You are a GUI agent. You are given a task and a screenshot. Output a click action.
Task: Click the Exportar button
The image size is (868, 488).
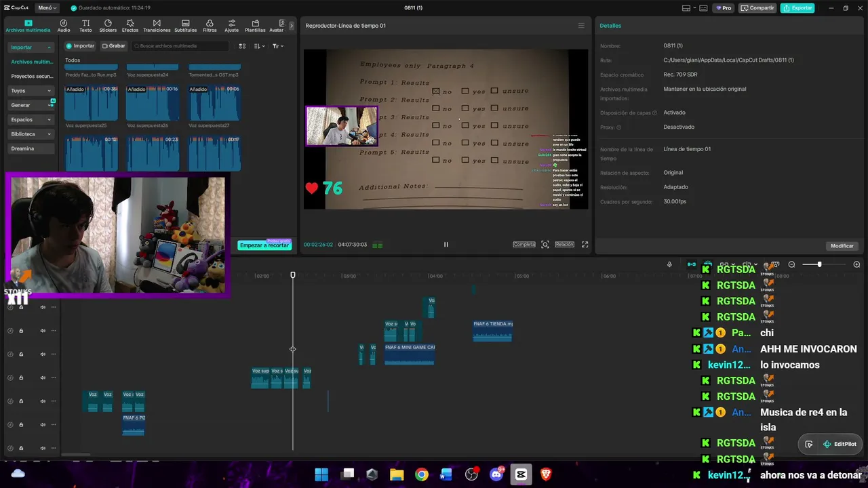click(x=797, y=8)
